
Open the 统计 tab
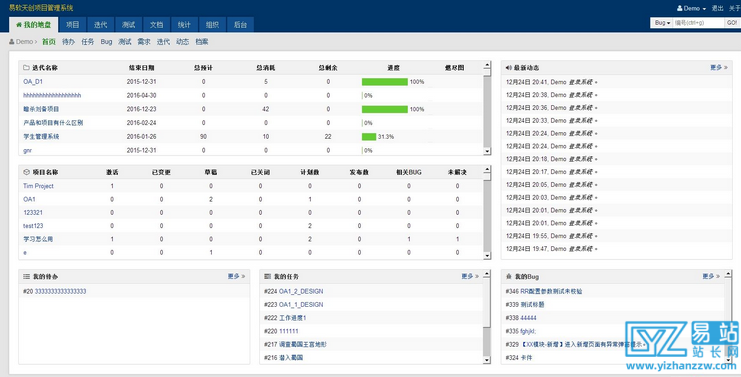(184, 25)
